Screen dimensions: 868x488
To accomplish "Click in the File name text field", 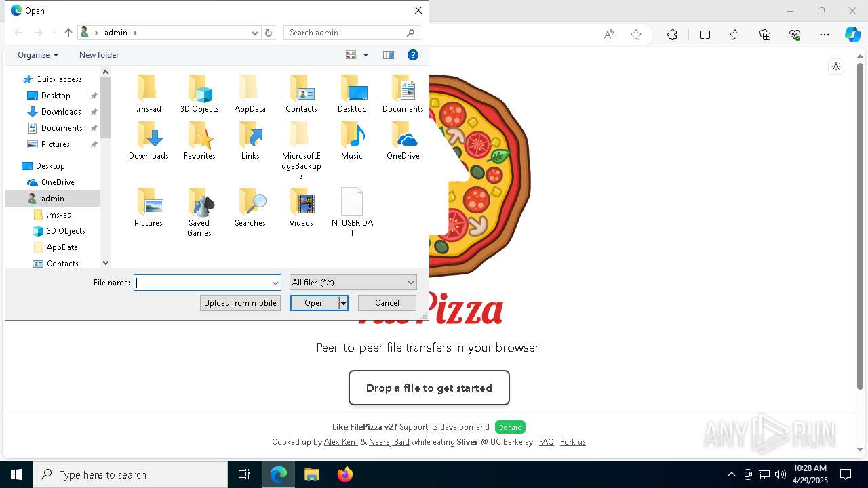I will coord(202,283).
